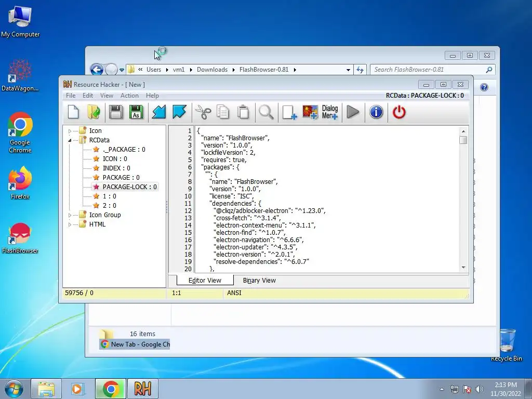Screen dimensions: 532x399
Task: Click the FlashBrowser desktop shortcut
Action: pyautogui.click(x=20, y=238)
